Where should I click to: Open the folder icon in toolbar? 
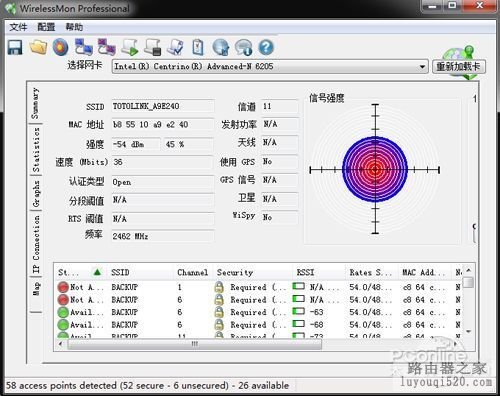38,47
